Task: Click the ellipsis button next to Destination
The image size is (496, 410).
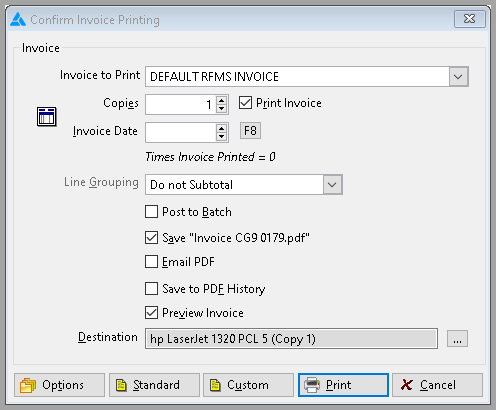Action: (x=457, y=339)
